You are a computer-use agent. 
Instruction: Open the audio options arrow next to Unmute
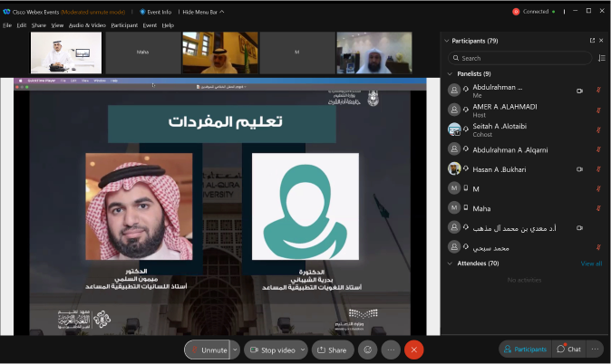coord(235,350)
